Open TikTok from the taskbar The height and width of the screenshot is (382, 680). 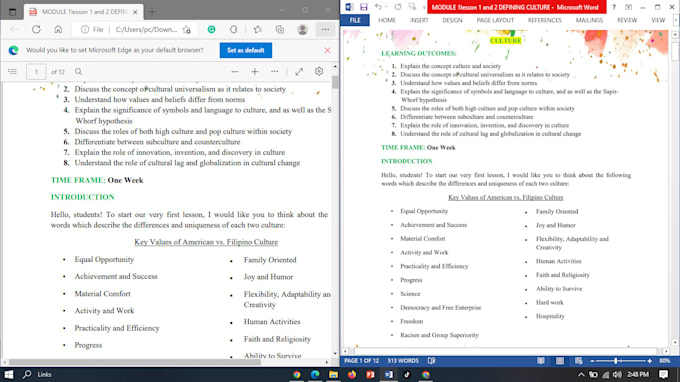pyautogui.click(x=407, y=375)
